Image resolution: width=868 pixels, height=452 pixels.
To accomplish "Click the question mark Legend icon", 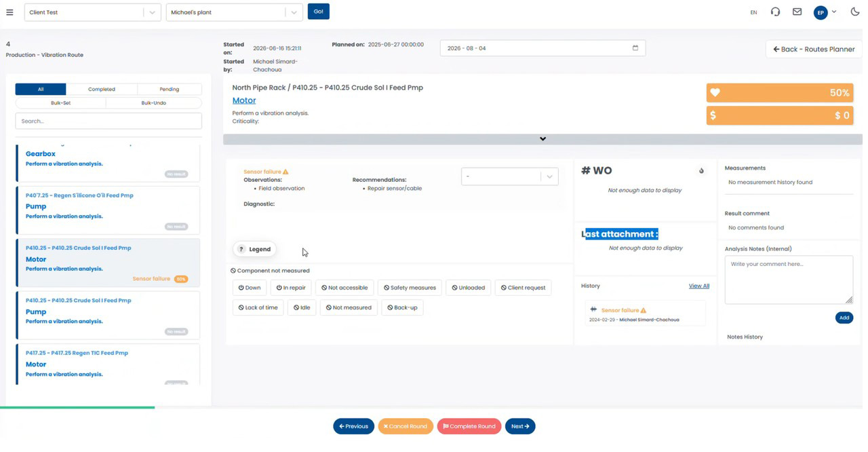I will coord(241,249).
